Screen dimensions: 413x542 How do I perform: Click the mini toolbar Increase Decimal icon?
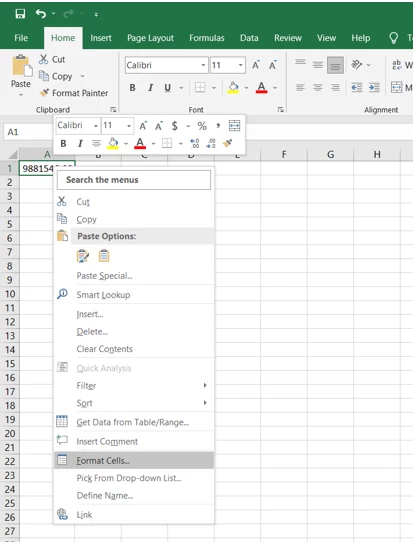tap(195, 143)
